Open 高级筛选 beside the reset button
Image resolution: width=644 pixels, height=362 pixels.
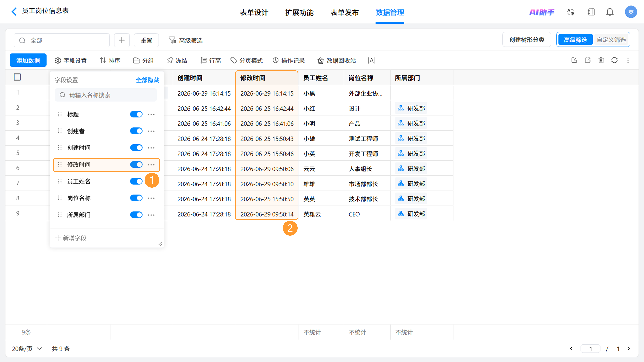(x=185, y=40)
